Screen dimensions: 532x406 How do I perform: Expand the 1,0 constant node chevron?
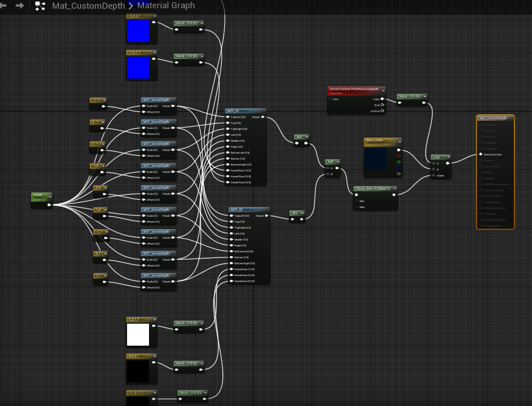106,210
